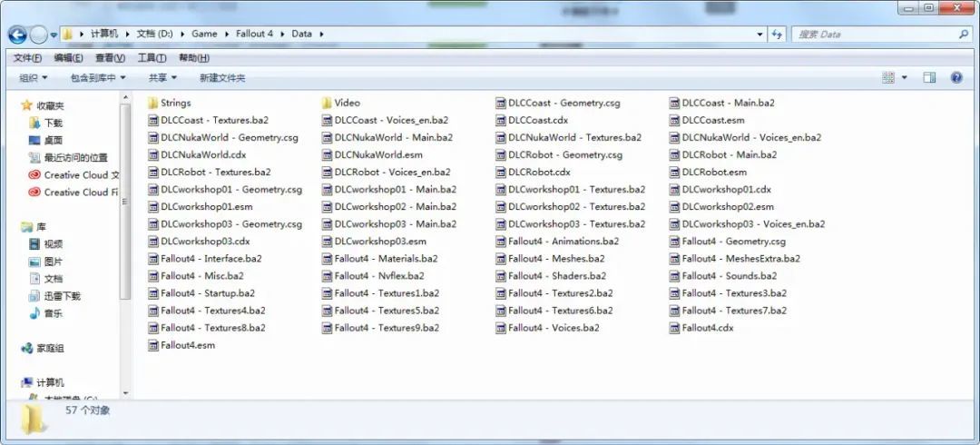Screen dimensions: 980x445
Task: Select the DLCCoast - Geometry.csg file icon
Action: [x=501, y=103]
